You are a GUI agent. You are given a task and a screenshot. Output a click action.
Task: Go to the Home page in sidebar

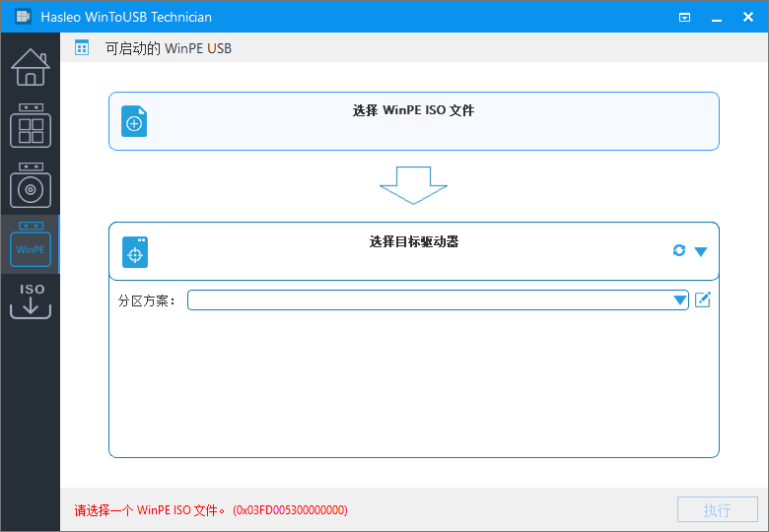click(30, 67)
